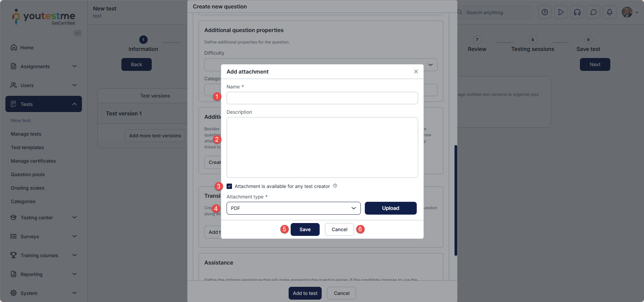Click the attachment Name input field
This screenshot has width=644, height=302.
322,98
